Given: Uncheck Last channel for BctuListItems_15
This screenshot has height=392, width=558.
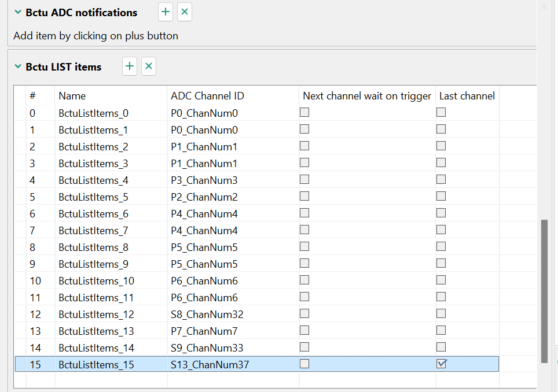Looking at the screenshot, I should click(x=442, y=364).
